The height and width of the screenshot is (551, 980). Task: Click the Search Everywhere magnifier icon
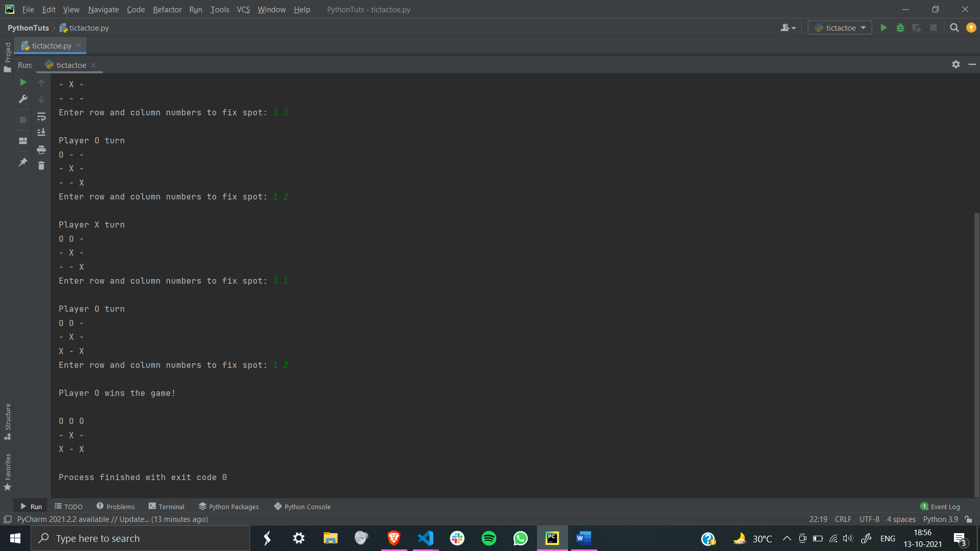pos(954,28)
